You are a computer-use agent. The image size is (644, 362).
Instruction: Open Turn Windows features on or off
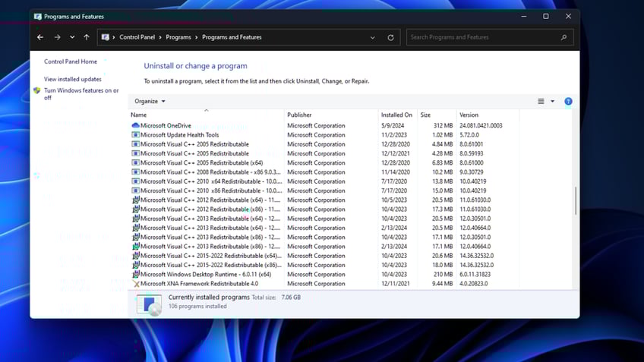pyautogui.click(x=81, y=94)
